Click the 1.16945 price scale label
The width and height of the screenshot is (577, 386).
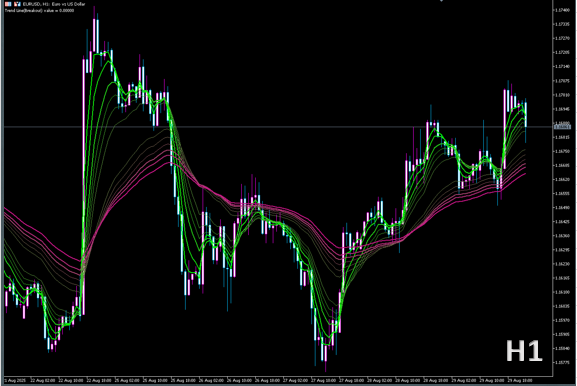(x=562, y=109)
